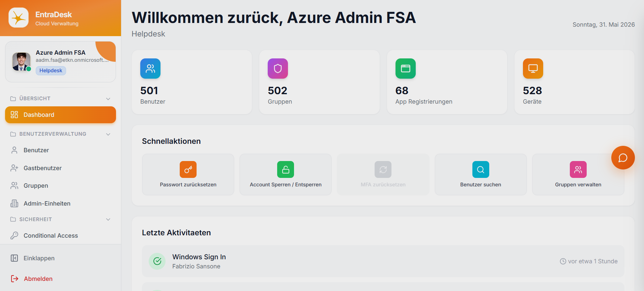The width and height of the screenshot is (644, 291).
Task: Click the Azure Admin FSA profile photo
Action: tap(21, 62)
